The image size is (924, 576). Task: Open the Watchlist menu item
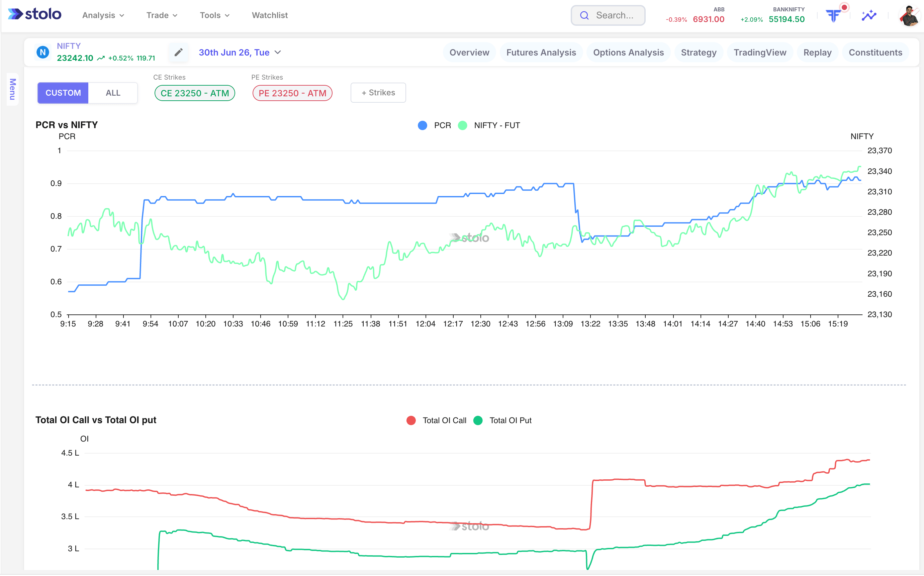269,15
